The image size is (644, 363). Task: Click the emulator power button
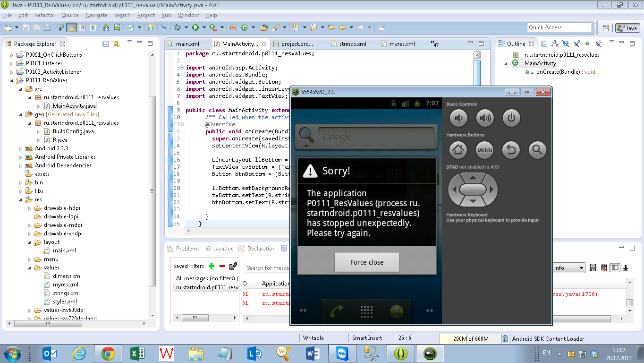click(511, 118)
